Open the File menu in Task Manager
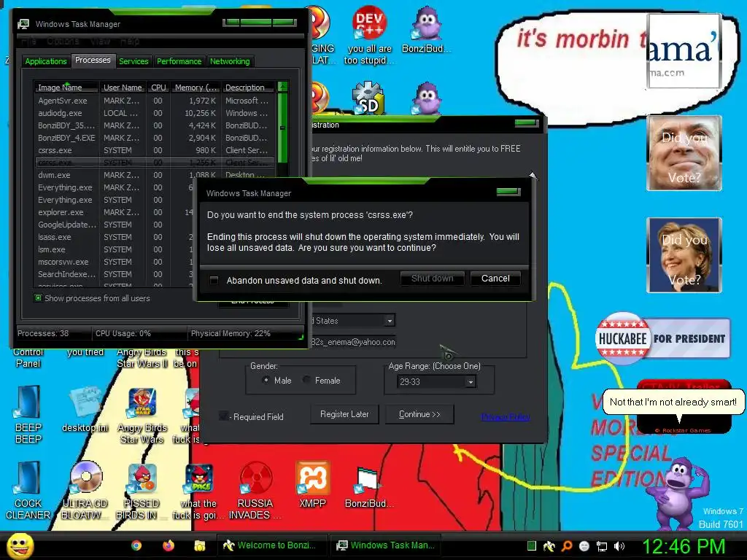 tap(28, 42)
